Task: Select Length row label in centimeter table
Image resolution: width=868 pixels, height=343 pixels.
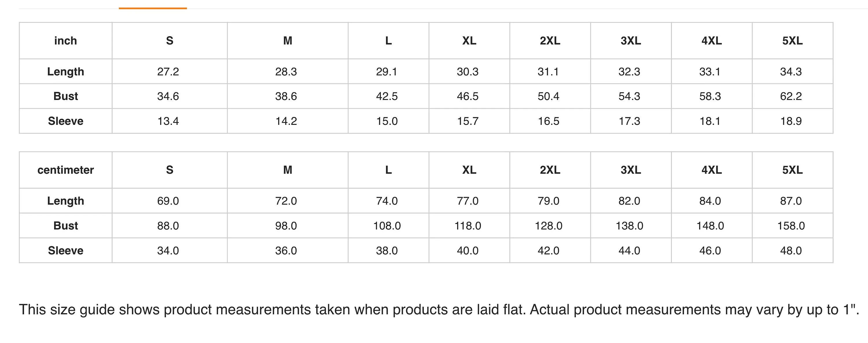Action: tap(66, 201)
